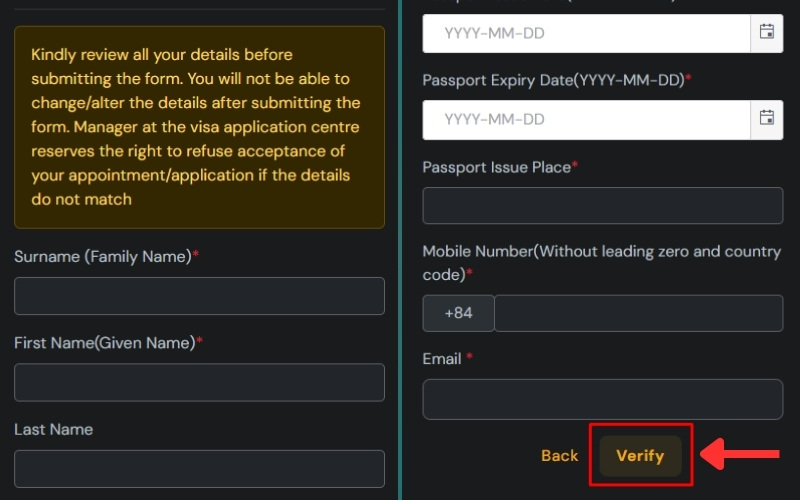Click the yellow review-details notice box
800x500 pixels.
click(199, 127)
